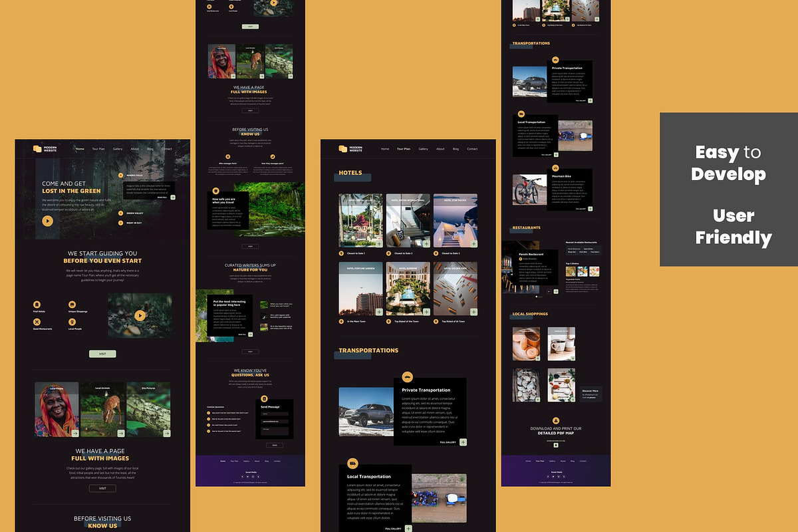Open About in Home page navbar
The width and height of the screenshot is (798, 532).
point(135,149)
